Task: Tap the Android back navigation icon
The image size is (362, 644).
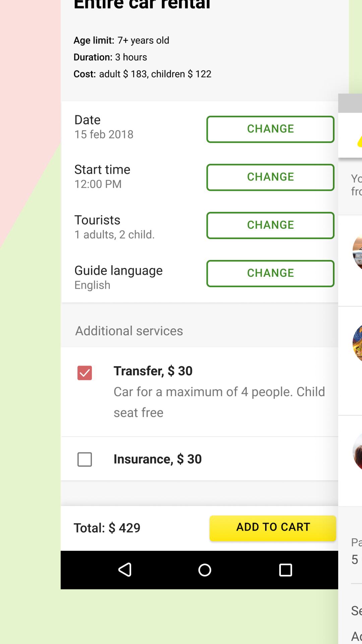Action: click(x=125, y=570)
